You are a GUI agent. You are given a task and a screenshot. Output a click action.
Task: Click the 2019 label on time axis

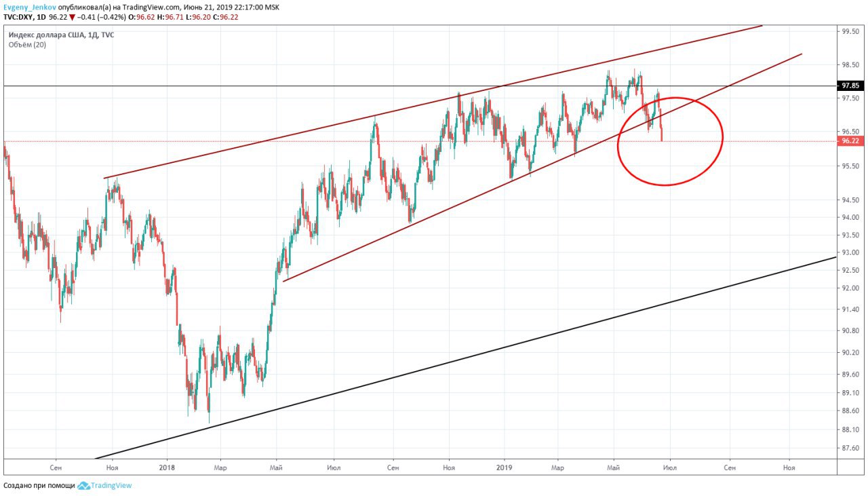click(503, 468)
